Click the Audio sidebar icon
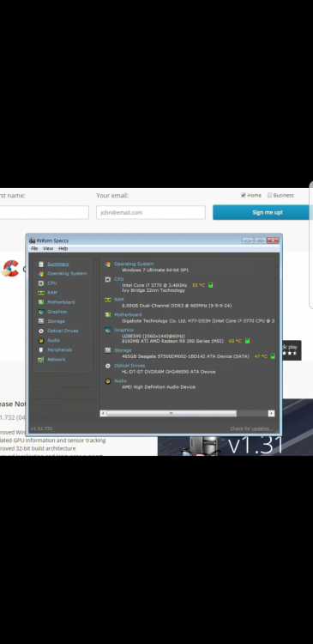This screenshot has height=644, width=313. [x=40, y=341]
